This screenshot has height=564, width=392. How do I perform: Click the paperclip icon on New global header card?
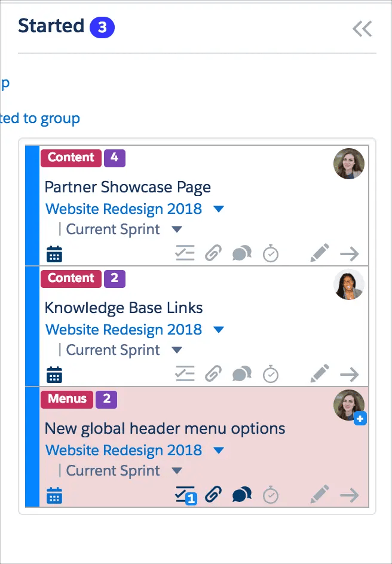click(x=213, y=494)
